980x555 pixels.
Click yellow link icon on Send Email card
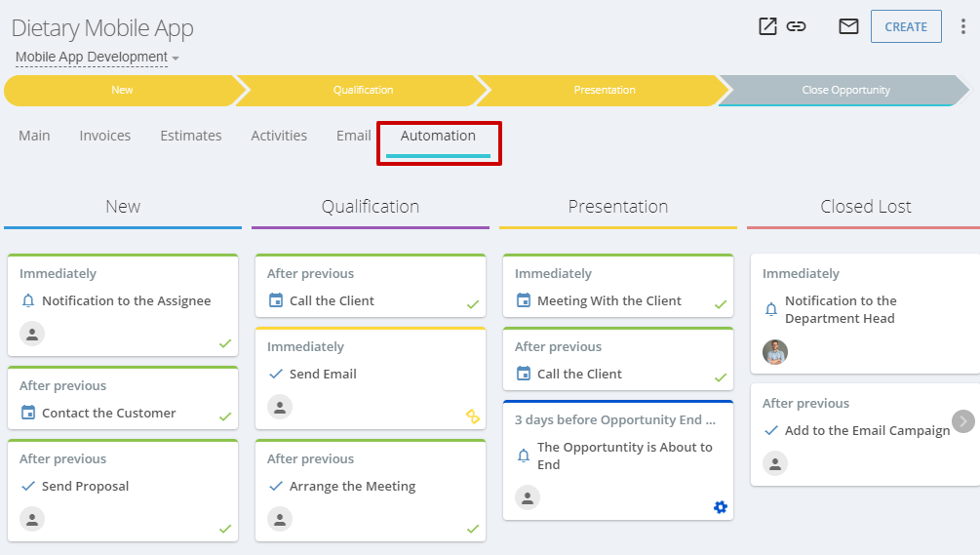click(x=473, y=416)
